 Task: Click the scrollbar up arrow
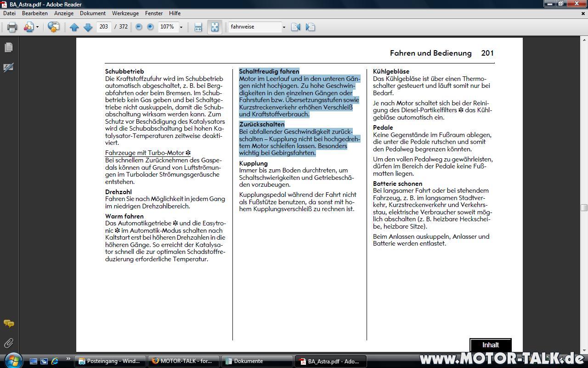pyautogui.click(x=584, y=40)
